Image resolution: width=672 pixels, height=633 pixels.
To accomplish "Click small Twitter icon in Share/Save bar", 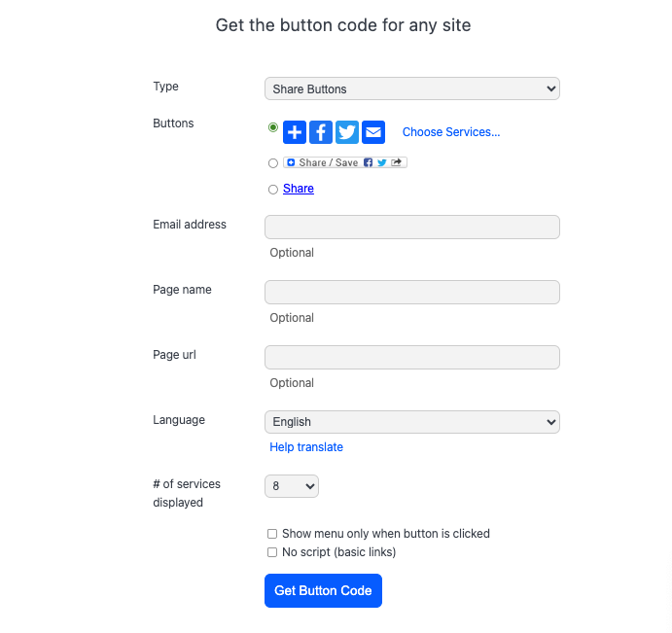I will 382,162.
